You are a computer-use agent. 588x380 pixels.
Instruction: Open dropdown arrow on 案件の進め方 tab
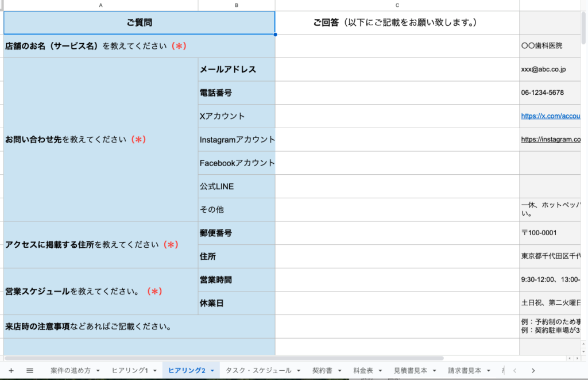click(98, 371)
